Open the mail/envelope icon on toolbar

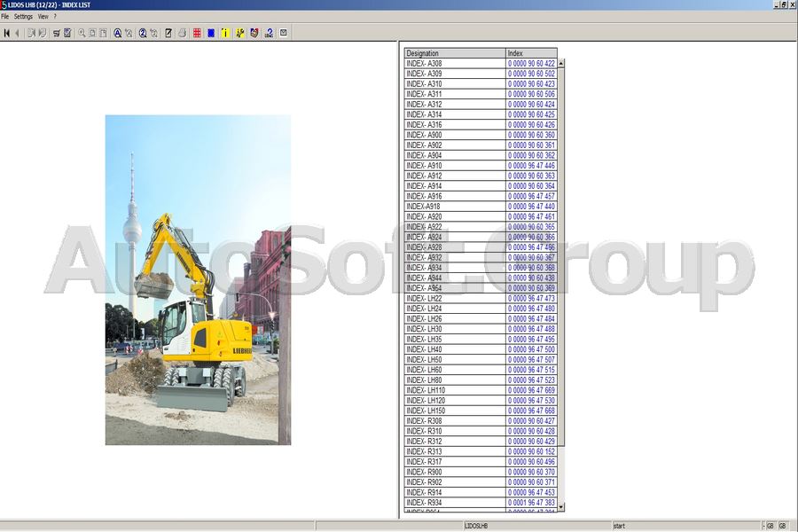coord(285,33)
